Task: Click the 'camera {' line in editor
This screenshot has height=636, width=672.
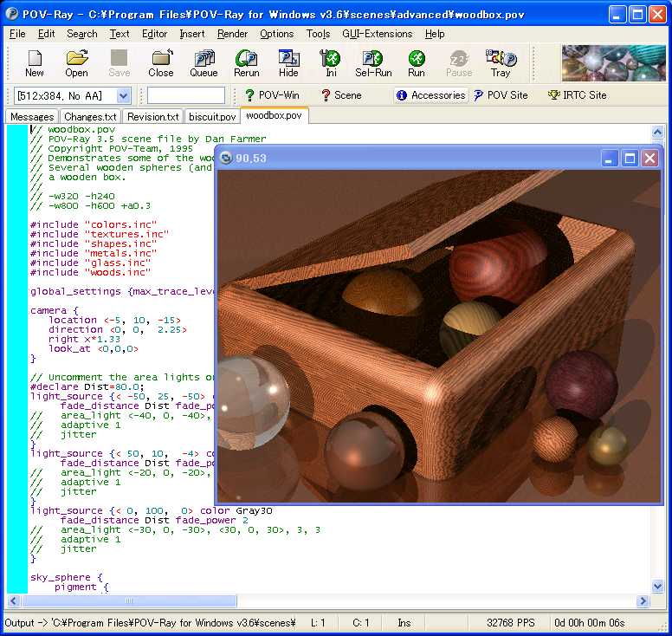Action: (55, 310)
